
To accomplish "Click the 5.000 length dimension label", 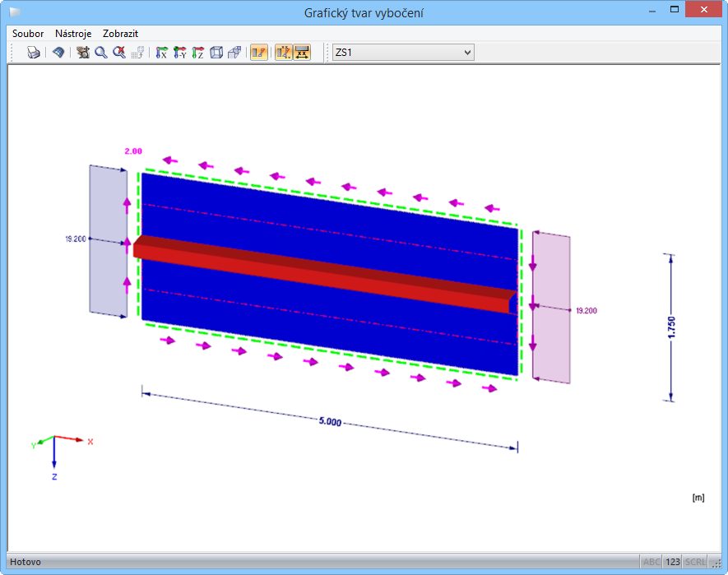I will point(330,421).
